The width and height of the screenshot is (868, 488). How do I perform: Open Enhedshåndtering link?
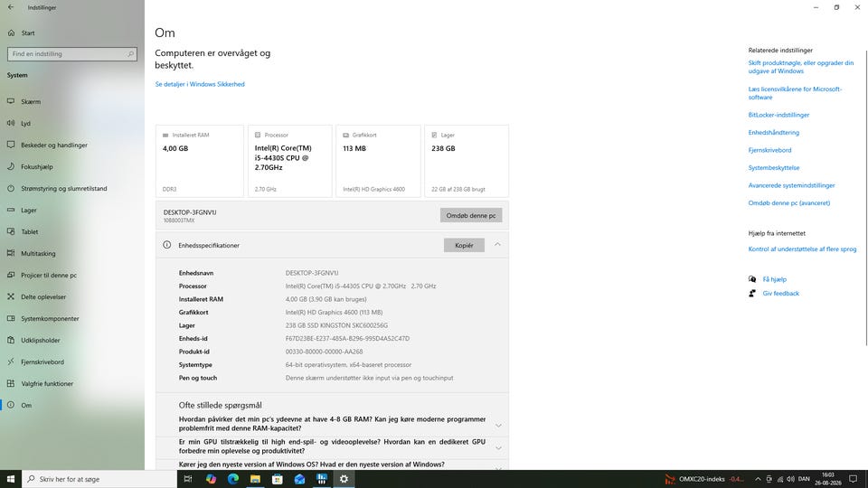[774, 133]
